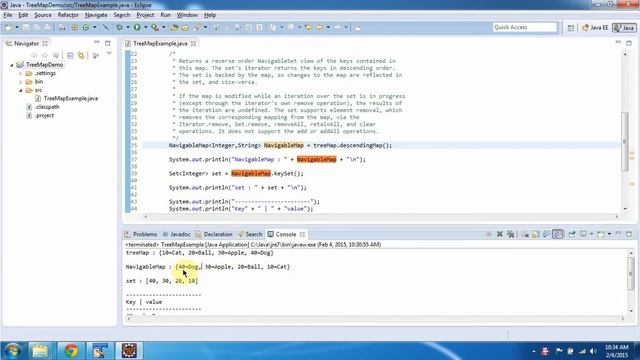The image size is (640, 360).
Task: Open the Project menu
Action: point(145,15)
